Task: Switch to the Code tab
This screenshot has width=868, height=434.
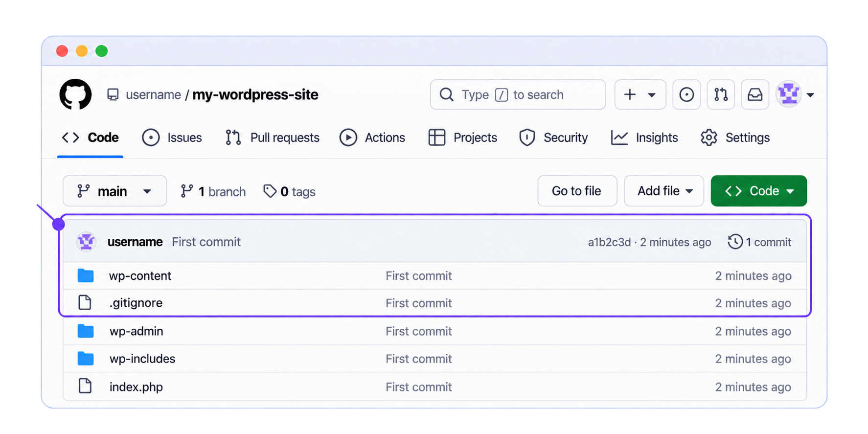Action: (90, 137)
